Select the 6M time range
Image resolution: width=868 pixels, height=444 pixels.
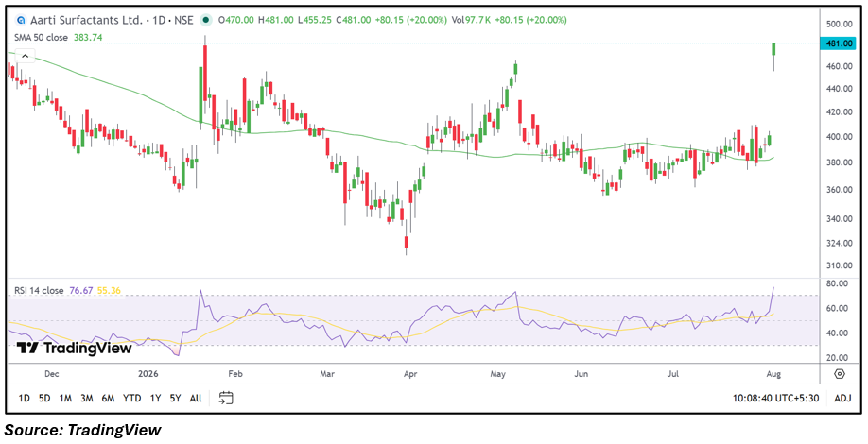point(108,398)
